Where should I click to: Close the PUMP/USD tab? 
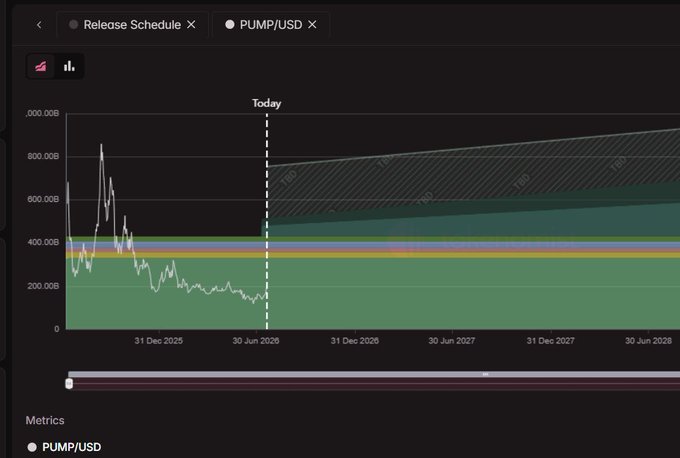(x=312, y=25)
